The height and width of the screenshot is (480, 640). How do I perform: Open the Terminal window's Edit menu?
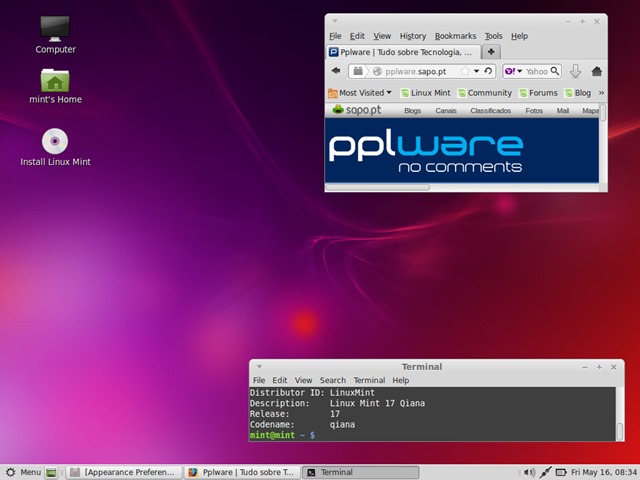pos(280,380)
